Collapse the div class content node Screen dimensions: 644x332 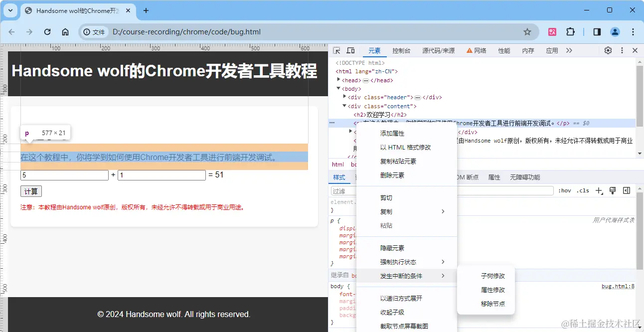345,106
